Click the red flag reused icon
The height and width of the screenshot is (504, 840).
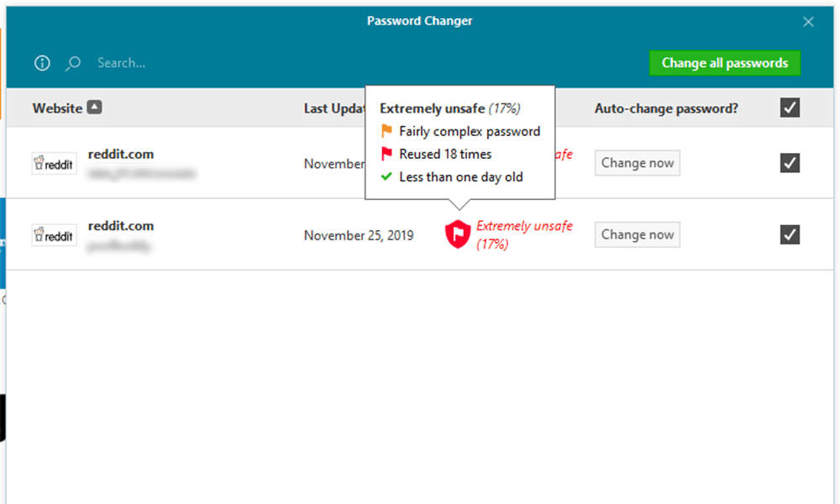pyautogui.click(x=386, y=154)
